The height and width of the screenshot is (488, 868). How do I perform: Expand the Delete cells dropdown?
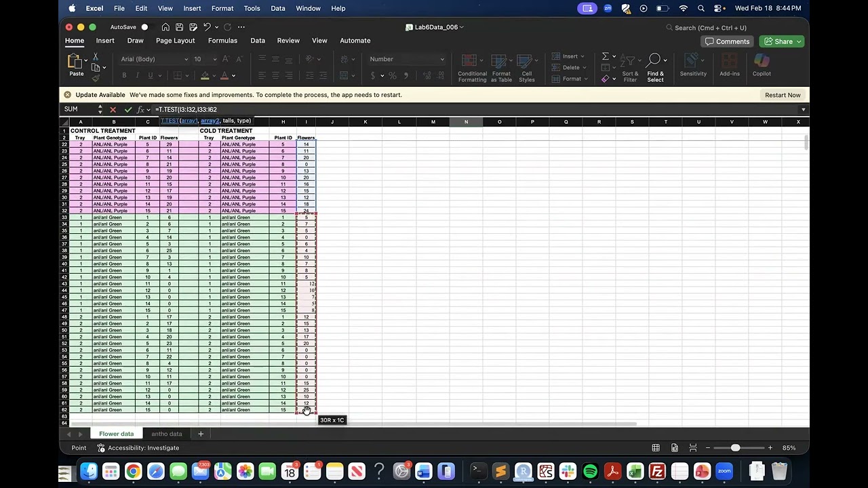click(585, 68)
